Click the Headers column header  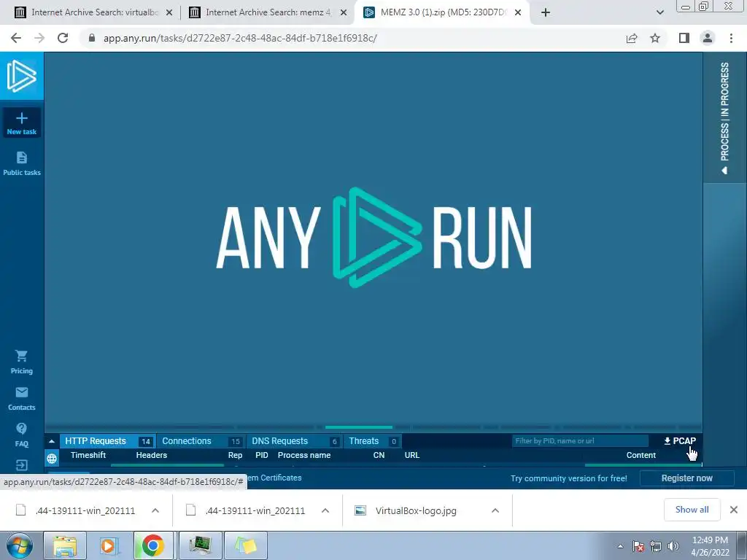(x=152, y=455)
